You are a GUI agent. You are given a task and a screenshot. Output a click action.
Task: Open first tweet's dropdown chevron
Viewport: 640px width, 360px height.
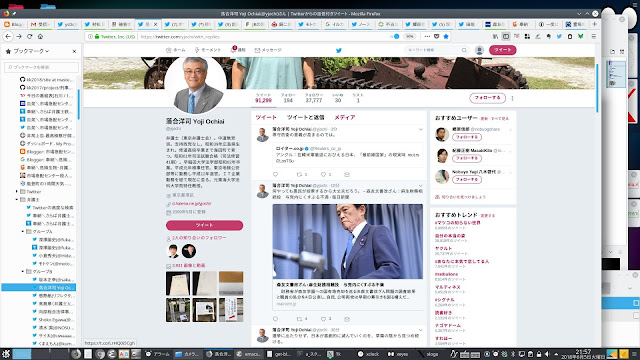point(420,129)
